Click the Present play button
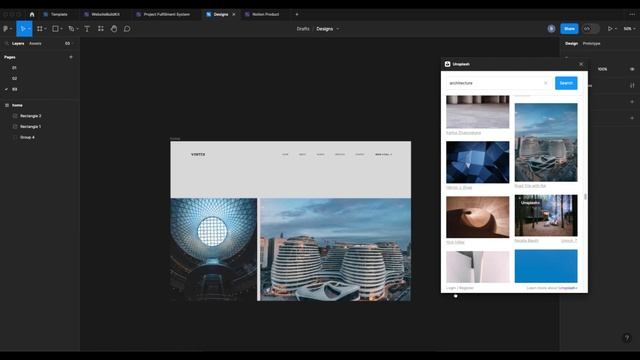The image size is (640, 360). pyautogui.click(x=610, y=29)
